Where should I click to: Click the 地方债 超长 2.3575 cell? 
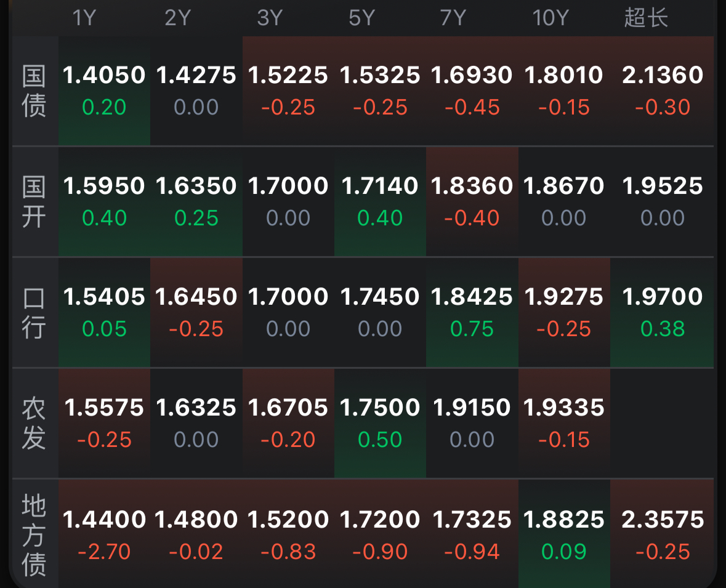pos(662,534)
